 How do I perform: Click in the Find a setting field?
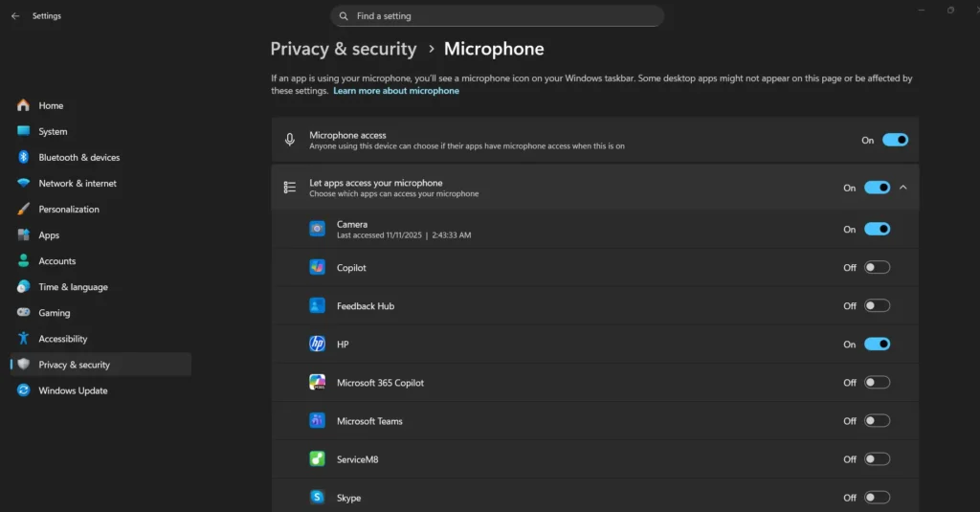click(497, 16)
